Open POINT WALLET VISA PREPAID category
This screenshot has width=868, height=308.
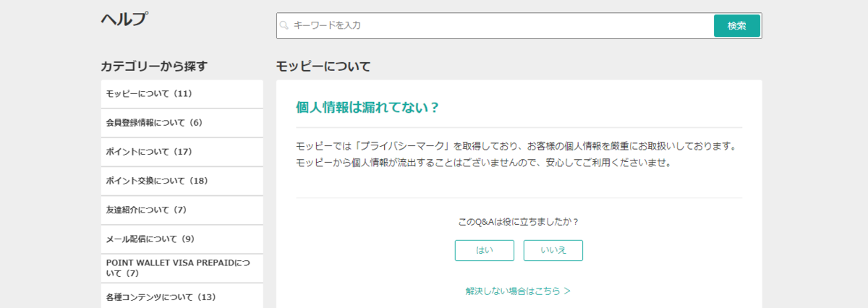[x=182, y=268]
